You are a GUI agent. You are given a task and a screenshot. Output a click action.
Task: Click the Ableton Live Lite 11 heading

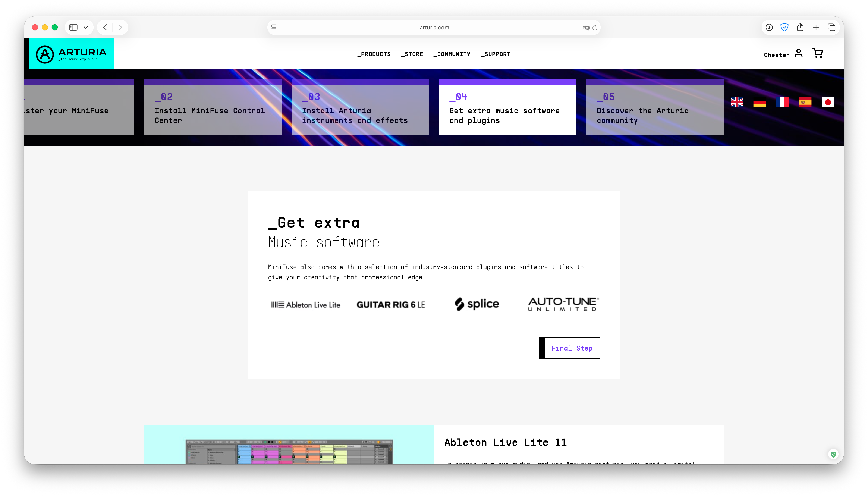[505, 442]
